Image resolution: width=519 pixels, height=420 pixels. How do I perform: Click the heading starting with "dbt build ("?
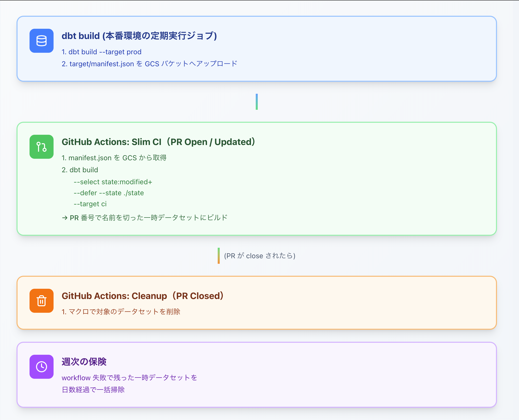[139, 36]
